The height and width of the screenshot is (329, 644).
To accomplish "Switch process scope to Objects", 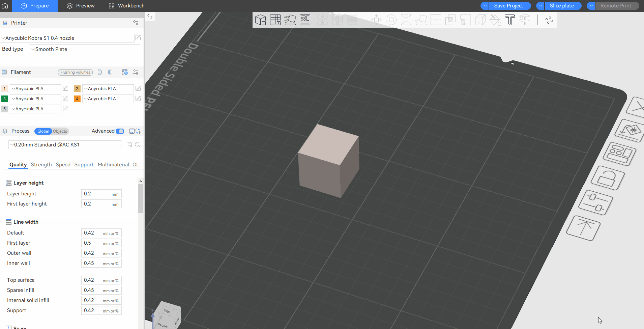I will coord(60,131).
